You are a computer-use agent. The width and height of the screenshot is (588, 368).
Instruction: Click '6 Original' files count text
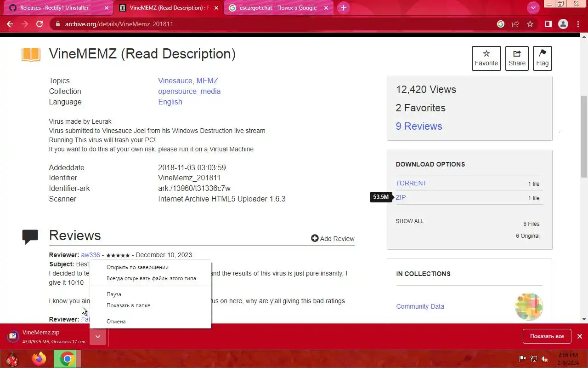(x=527, y=236)
